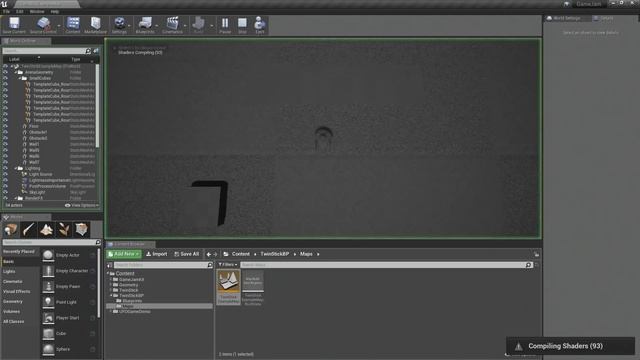The width and height of the screenshot is (640, 360).
Task: Toggle sources panel icon in Content Browser
Action: [110, 265]
